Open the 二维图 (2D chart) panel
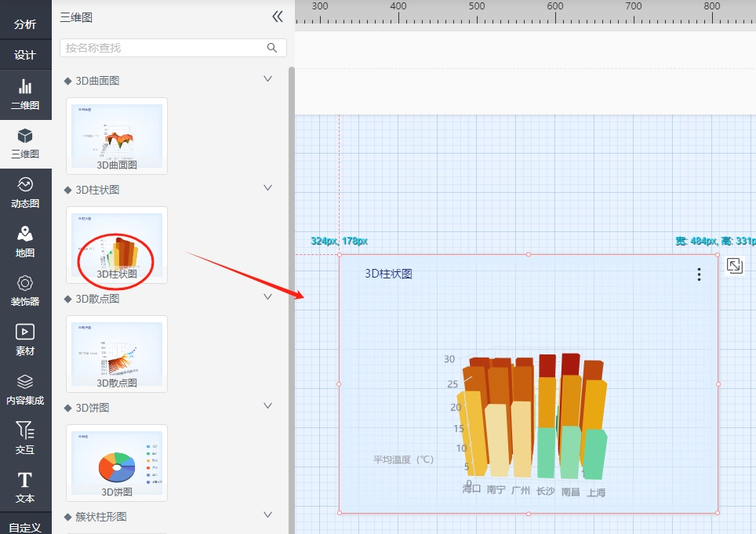Image resolution: width=756 pixels, height=534 pixels. coord(25,94)
